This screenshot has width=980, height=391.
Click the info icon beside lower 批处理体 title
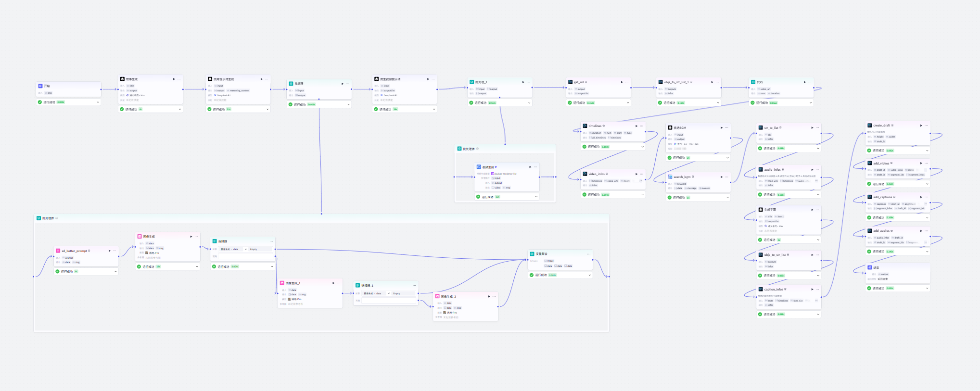click(x=57, y=218)
